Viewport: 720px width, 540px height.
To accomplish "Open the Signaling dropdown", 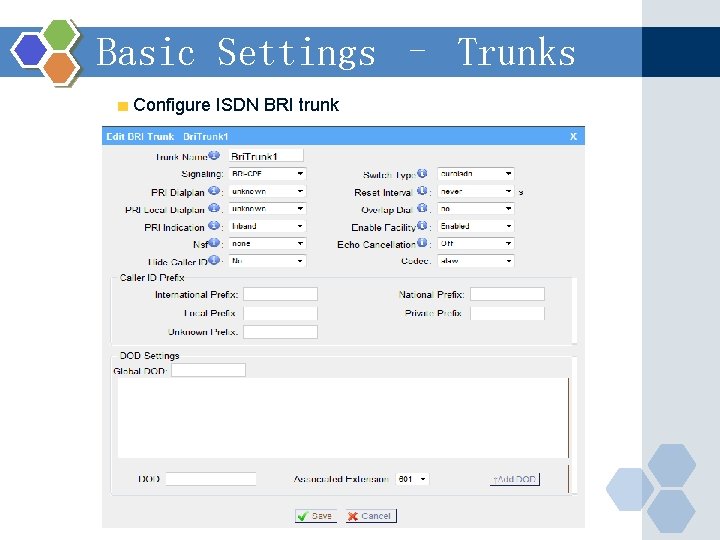I will 267,174.
